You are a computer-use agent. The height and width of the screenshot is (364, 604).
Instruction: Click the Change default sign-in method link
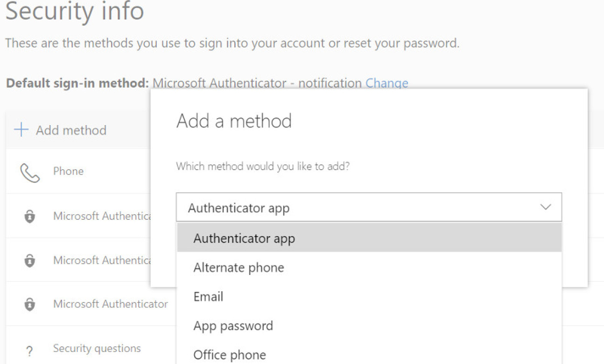[x=386, y=84]
